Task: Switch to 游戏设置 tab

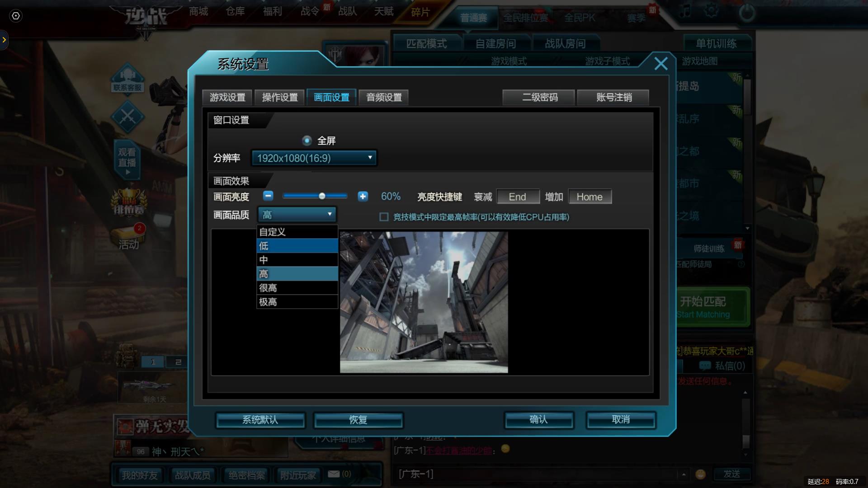Action: pos(227,97)
